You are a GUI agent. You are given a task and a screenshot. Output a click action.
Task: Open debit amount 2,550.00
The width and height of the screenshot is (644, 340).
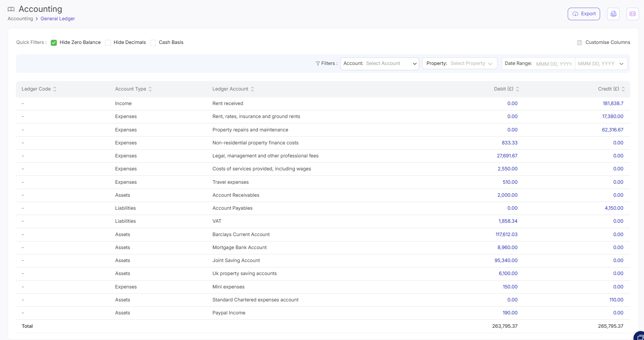coord(507,169)
